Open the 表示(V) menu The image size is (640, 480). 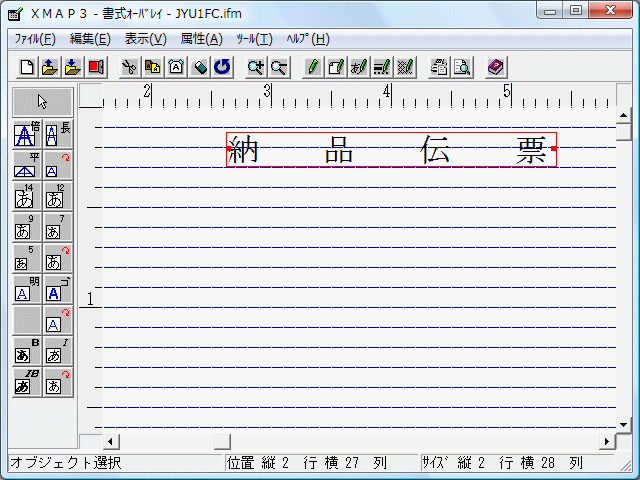tap(146, 39)
